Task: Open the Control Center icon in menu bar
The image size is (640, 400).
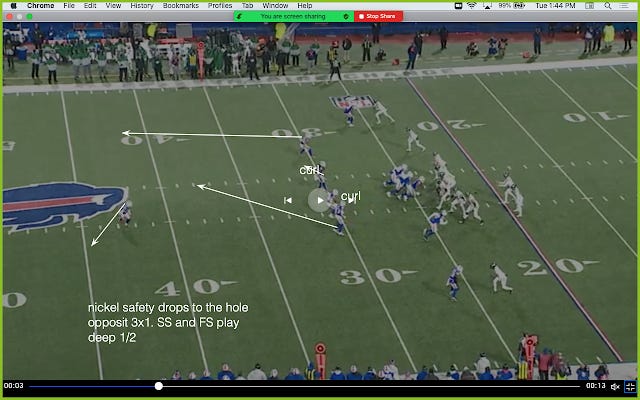Action: click(589, 5)
